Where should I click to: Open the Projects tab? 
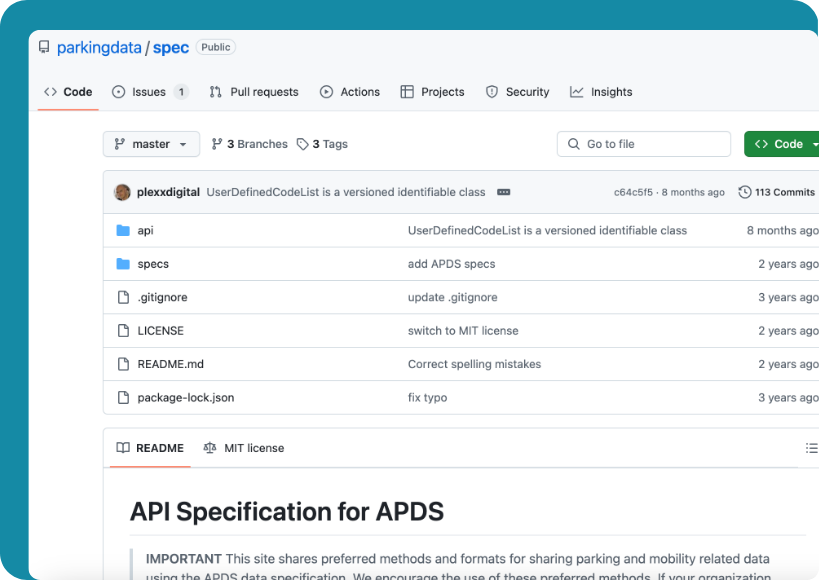[432, 92]
